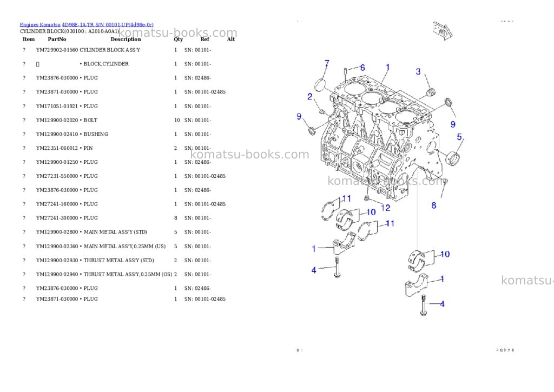Image resolution: width=554 pixels, height=392 pixels.
Task: Select part number YM27241-300000
Action: pyautogui.click(x=57, y=218)
